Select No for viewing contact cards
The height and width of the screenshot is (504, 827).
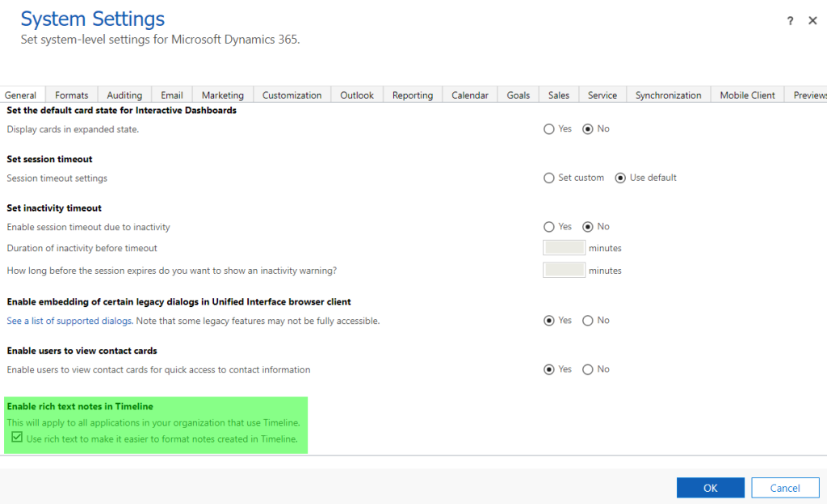coord(588,370)
